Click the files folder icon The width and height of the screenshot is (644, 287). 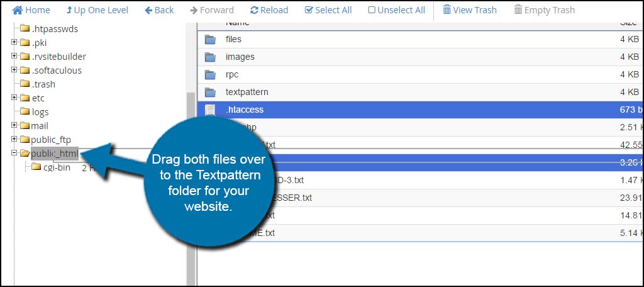tap(210, 39)
